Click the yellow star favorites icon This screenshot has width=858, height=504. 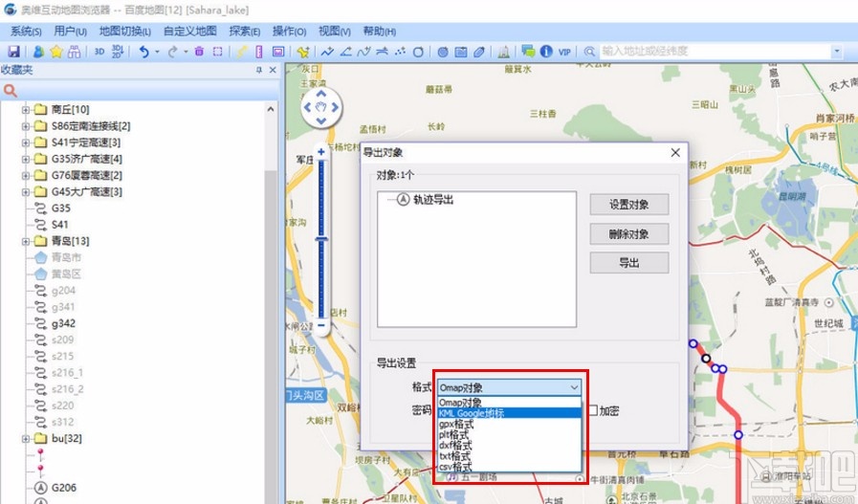pyautogui.click(x=56, y=52)
